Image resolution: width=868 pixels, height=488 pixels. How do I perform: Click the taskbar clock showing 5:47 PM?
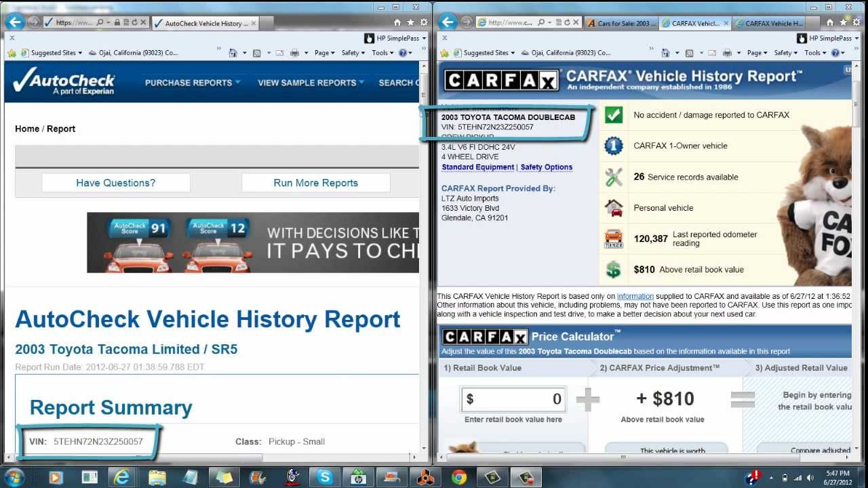tap(837, 477)
